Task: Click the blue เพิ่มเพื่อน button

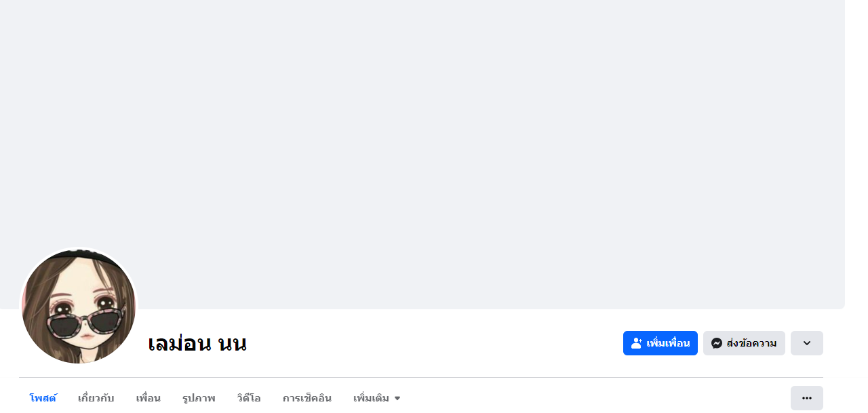Action: 660,343
